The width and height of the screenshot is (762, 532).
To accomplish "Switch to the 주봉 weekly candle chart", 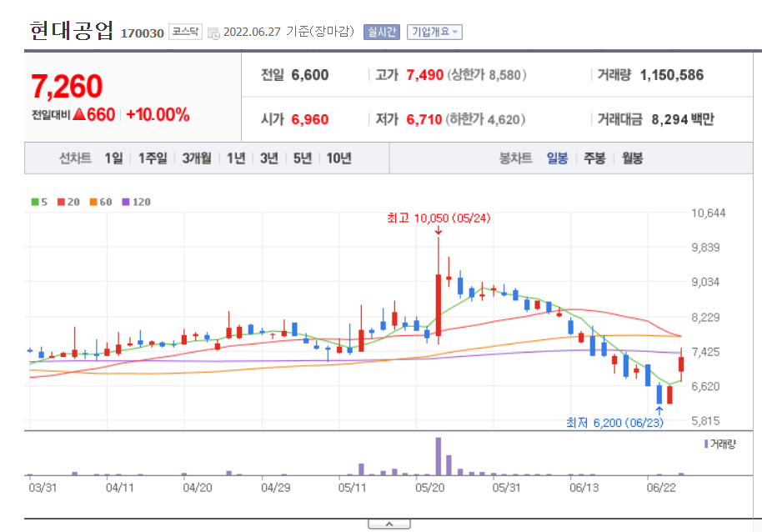I will 594,158.
